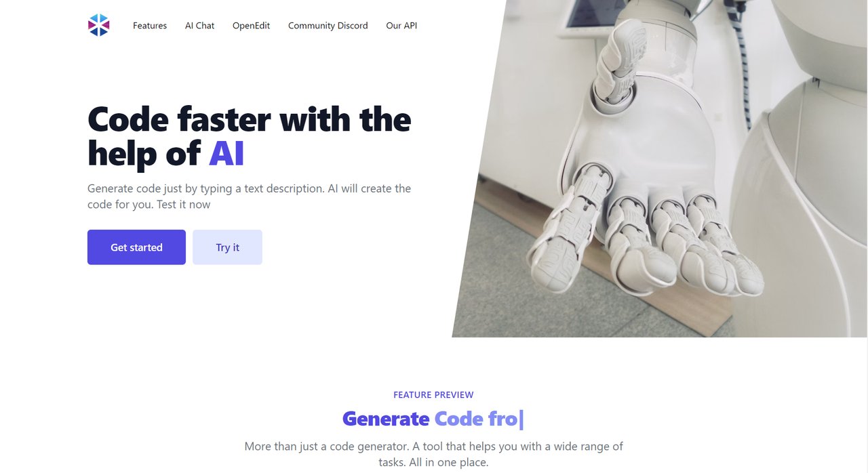
Task: Open the Features navigation link
Action: [150, 26]
